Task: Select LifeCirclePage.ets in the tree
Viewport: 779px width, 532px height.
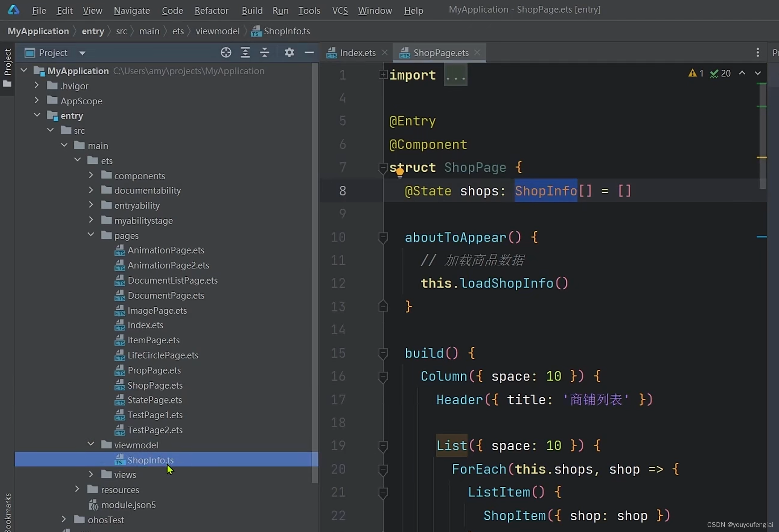Action: 163,355
